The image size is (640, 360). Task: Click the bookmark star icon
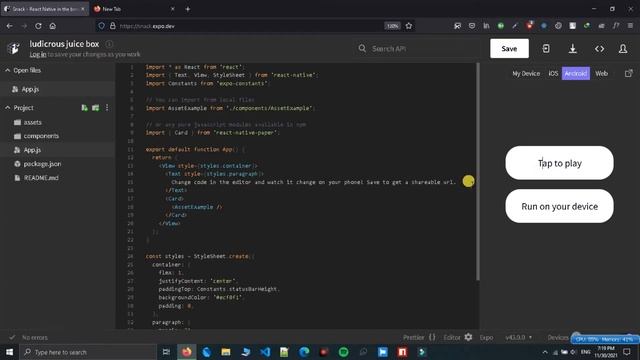pyautogui.click(x=409, y=26)
